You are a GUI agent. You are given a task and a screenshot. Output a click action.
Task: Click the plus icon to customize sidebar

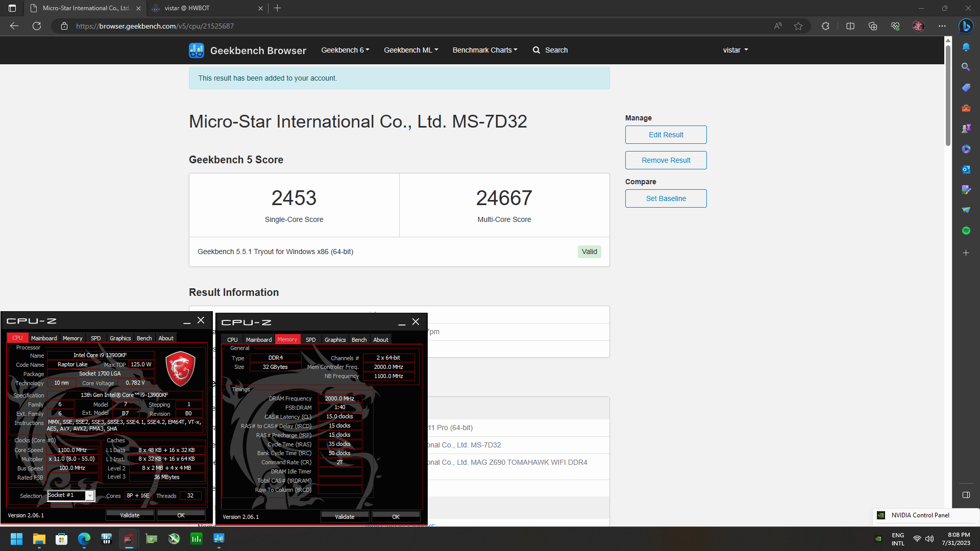point(966,253)
